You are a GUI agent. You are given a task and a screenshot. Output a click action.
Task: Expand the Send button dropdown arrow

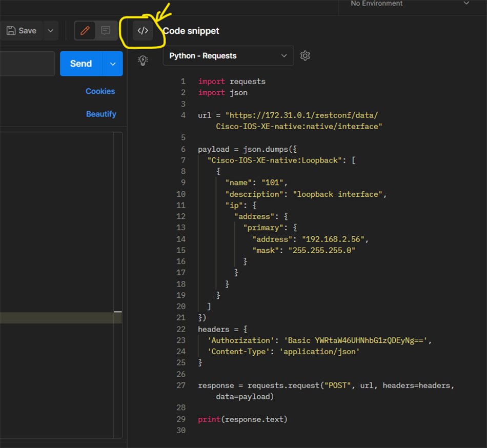[113, 64]
